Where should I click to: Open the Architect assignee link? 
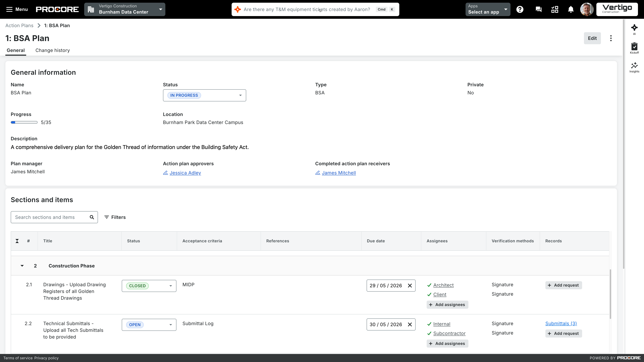coord(443,285)
